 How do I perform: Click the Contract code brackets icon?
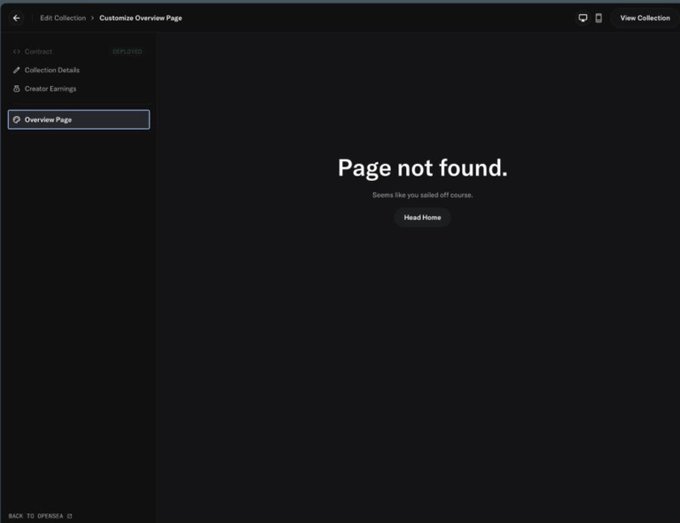pyautogui.click(x=16, y=52)
